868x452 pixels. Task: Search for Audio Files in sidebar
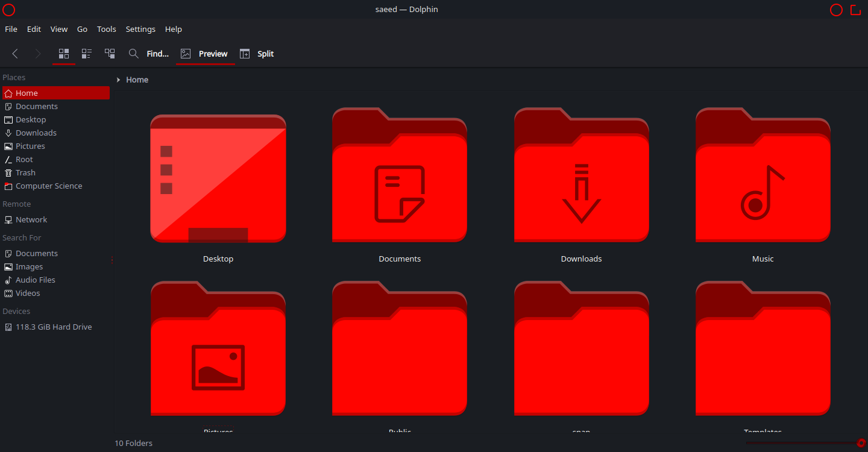[x=56, y=280]
